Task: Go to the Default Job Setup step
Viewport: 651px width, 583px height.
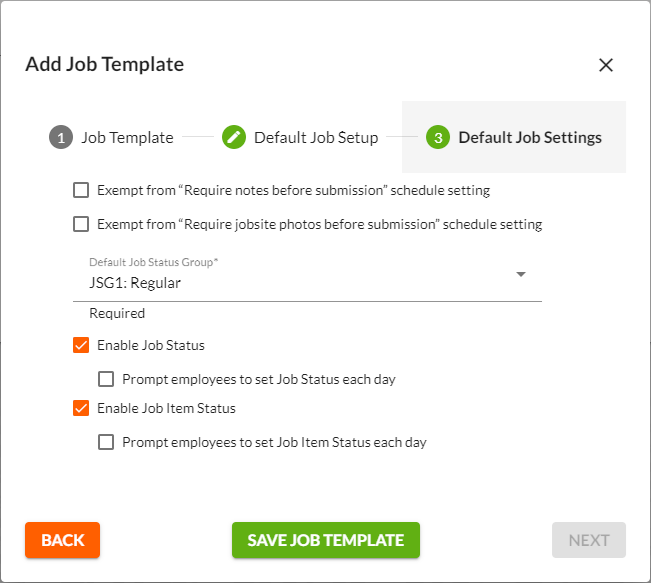Action: pos(316,138)
